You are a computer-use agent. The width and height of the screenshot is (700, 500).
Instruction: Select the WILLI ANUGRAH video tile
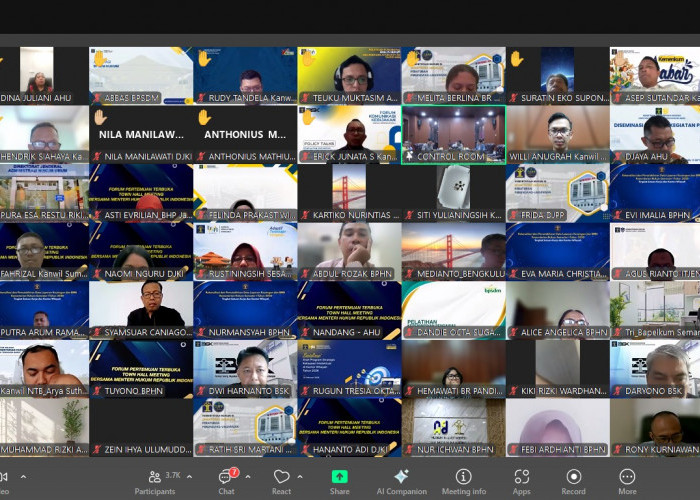558,134
